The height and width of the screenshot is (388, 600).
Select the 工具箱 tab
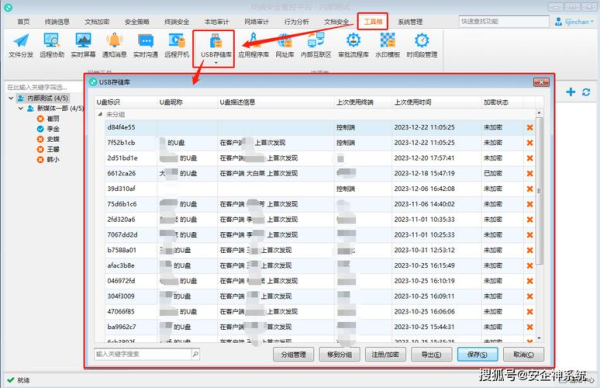[373, 21]
